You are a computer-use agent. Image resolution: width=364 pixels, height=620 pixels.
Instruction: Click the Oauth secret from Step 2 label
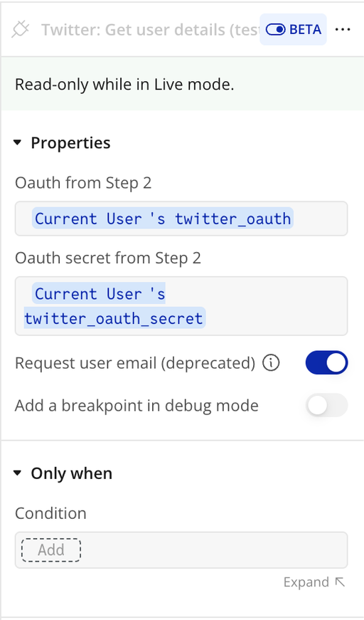tap(108, 258)
